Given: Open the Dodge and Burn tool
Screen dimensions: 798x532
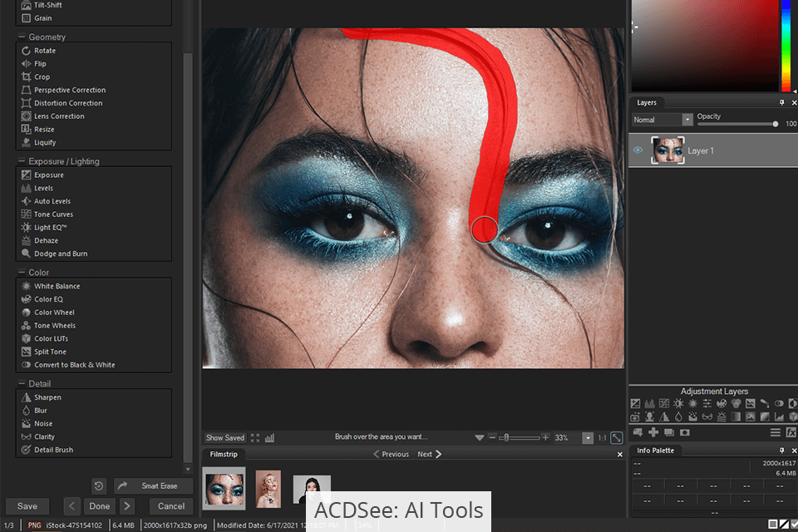Looking at the screenshot, I should 55,254.
